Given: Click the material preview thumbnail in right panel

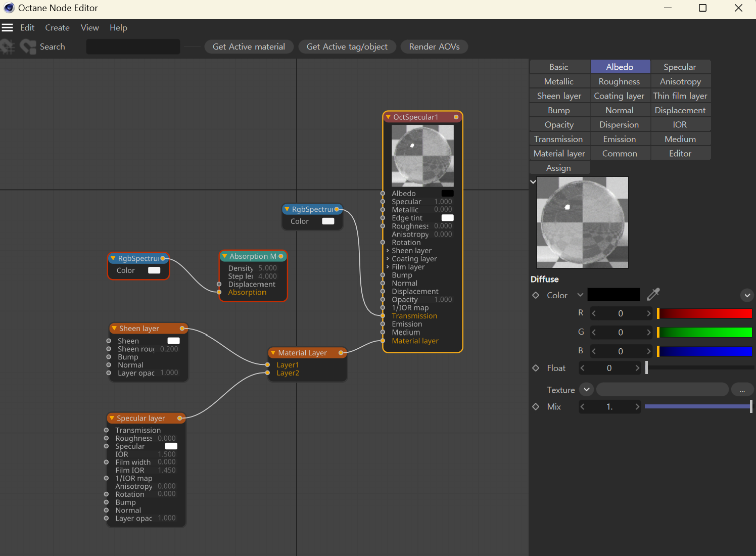Looking at the screenshot, I should pos(583,222).
